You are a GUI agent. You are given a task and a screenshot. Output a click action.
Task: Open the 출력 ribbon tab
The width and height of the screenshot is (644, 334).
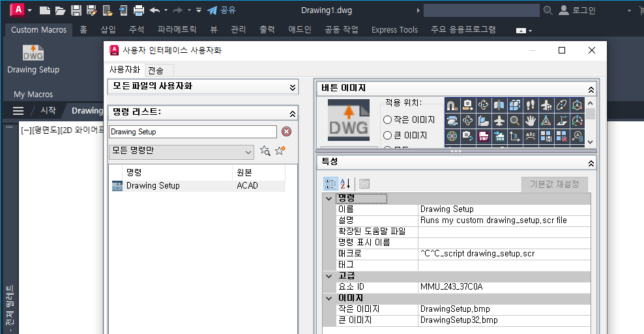click(x=267, y=29)
